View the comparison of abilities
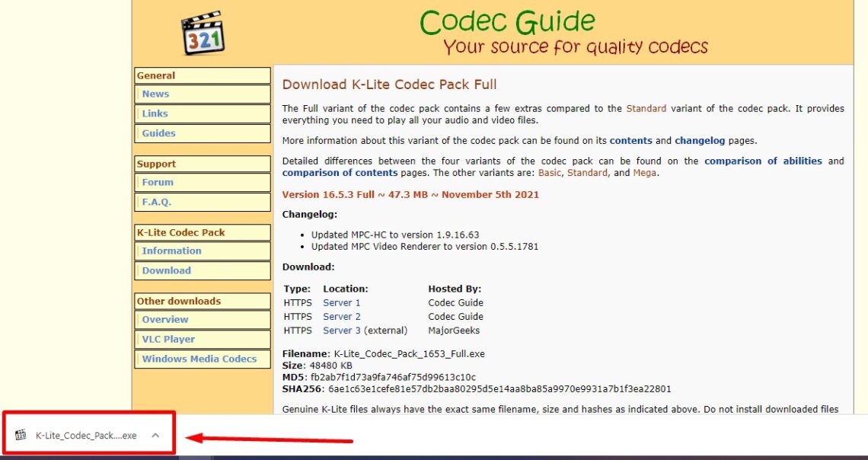The width and height of the screenshot is (868, 460). pyautogui.click(x=763, y=161)
